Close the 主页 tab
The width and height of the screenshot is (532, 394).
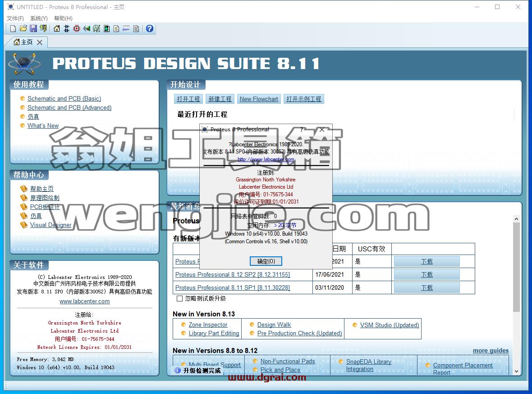pyautogui.click(x=40, y=42)
